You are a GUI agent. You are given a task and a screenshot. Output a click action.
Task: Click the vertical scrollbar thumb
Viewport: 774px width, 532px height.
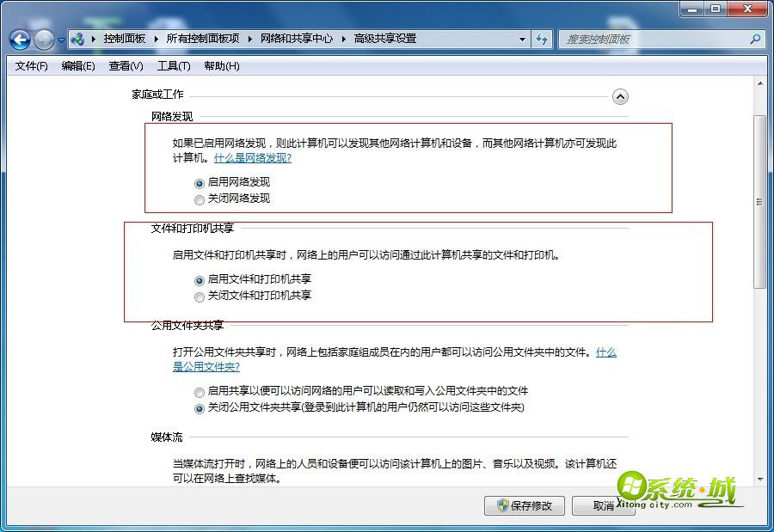pyautogui.click(x=759, y=202)
